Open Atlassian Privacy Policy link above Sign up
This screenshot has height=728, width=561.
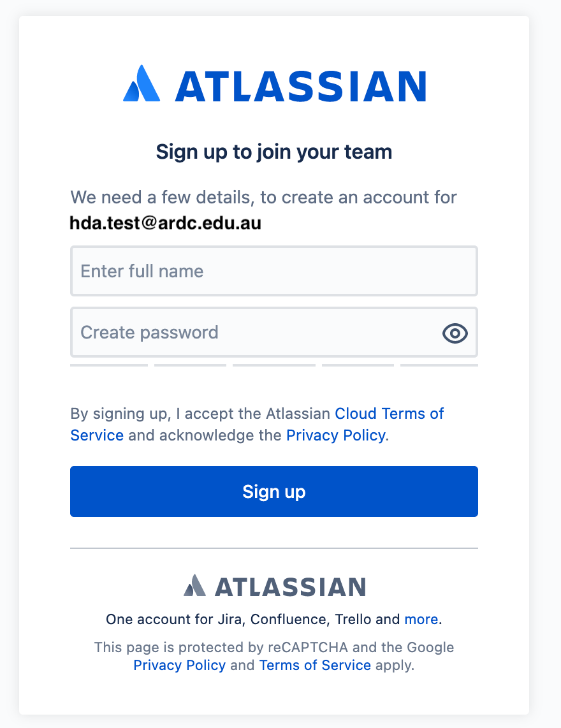click(335, 435)
